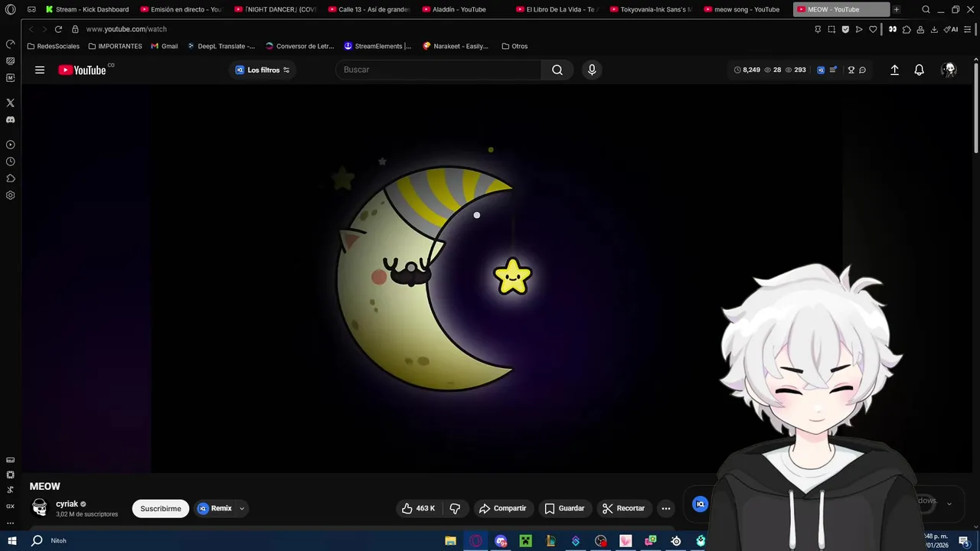Open the RedesSociales bookmarks folder
The width and height of the screenshot is (980, 551).
pyautogui.click(x=53, y=46)
